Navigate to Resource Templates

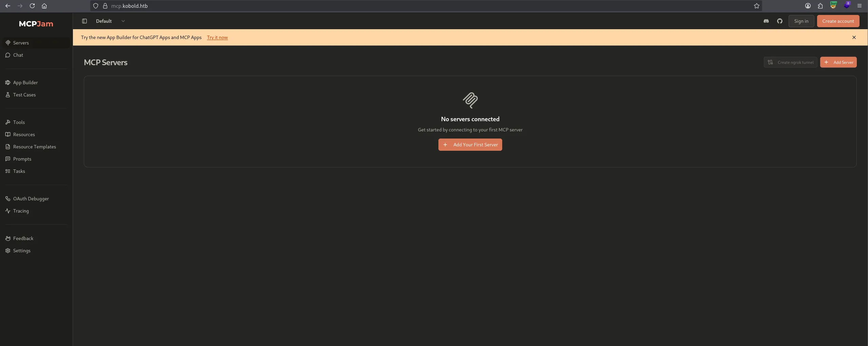pyautogui.click(x=34, y=147)
